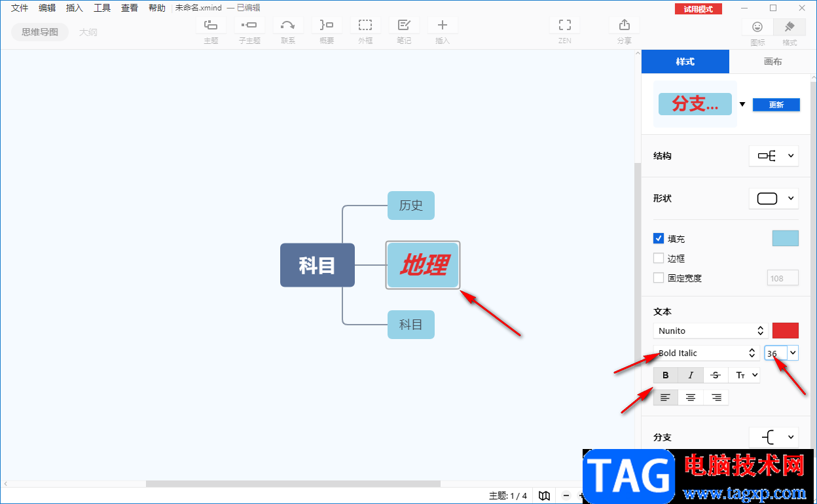This screenshot has height=504, width=817.
Task: Toggle the 固定宽度 fixed width checkbox
Action: [659, 278]
